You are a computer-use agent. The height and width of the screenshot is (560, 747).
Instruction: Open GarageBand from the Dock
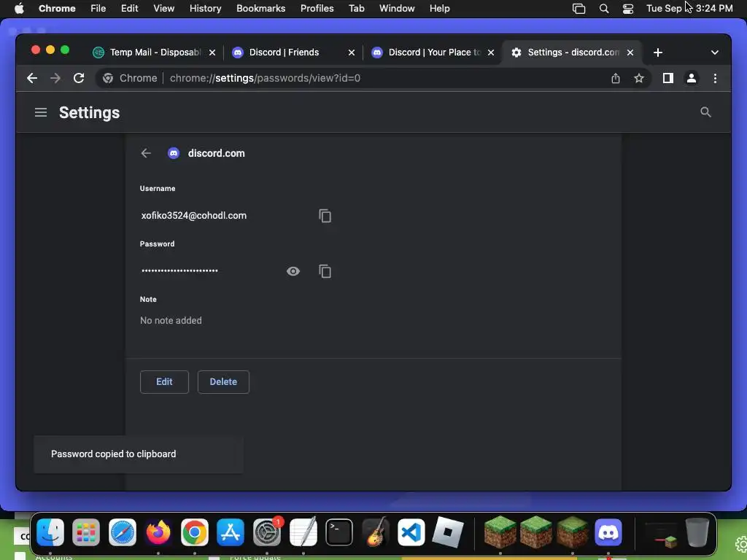point(376,532)
